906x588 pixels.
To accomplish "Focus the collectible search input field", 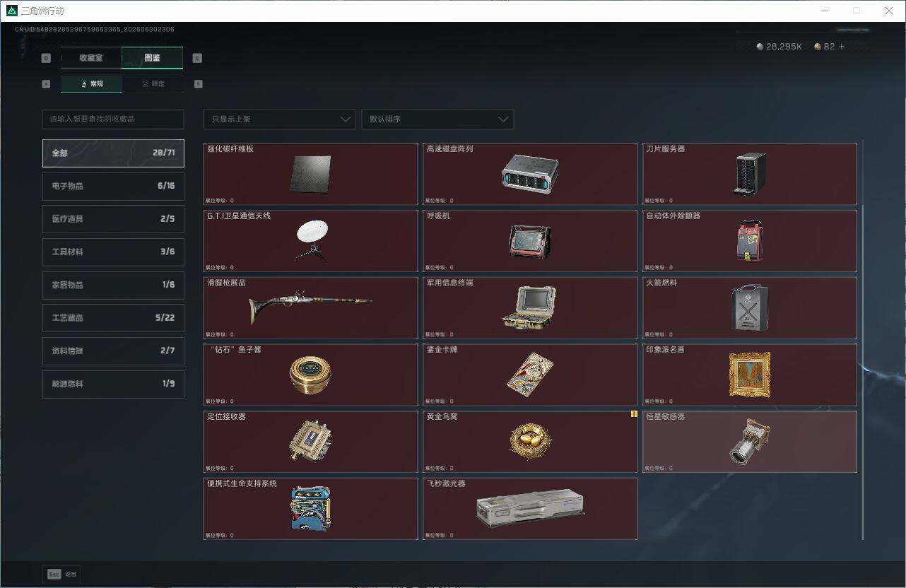I will point(113,119).
